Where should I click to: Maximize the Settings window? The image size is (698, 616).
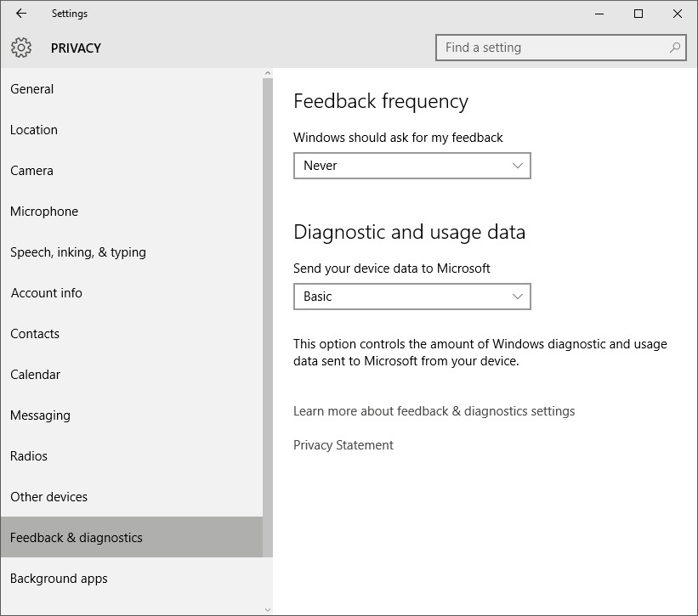pyautogui.click(x=638, y=14)
